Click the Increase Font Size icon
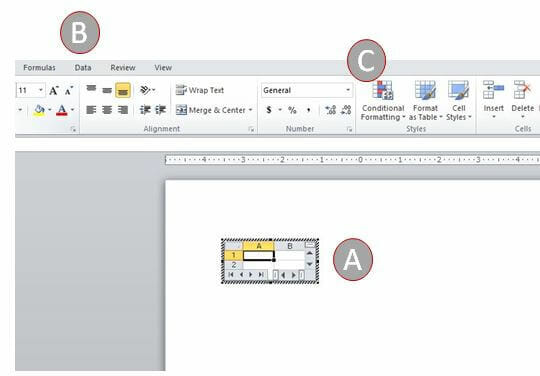Viewport: 540px width, 376px height. pos(54,91)
